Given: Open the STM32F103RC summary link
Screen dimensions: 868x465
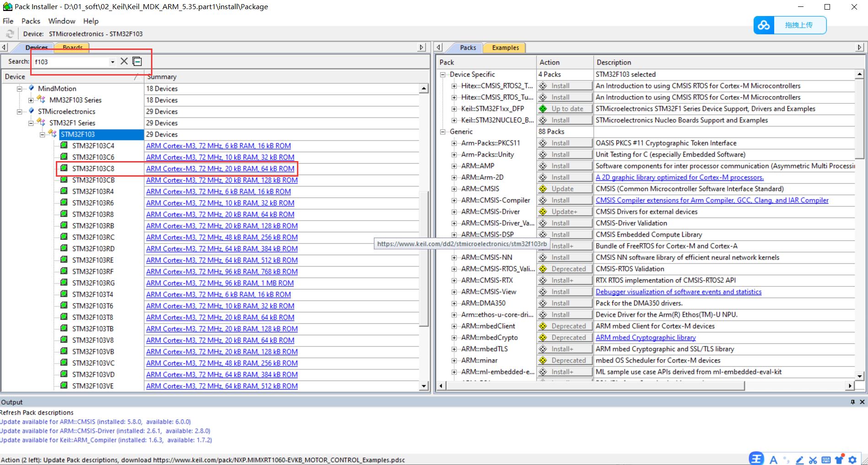Looking at the screenshot, I should [222, 238].
